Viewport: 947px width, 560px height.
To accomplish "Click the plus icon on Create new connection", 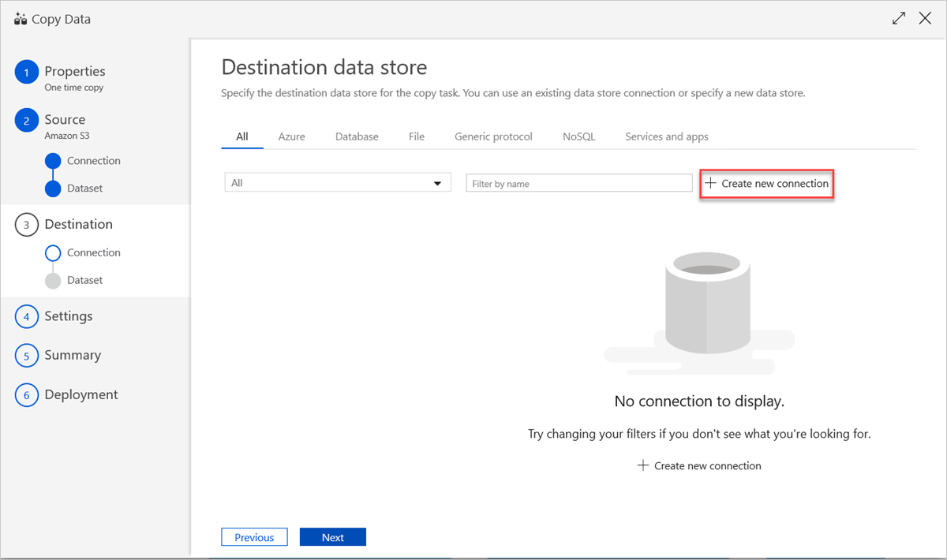I will pos(711,183).
